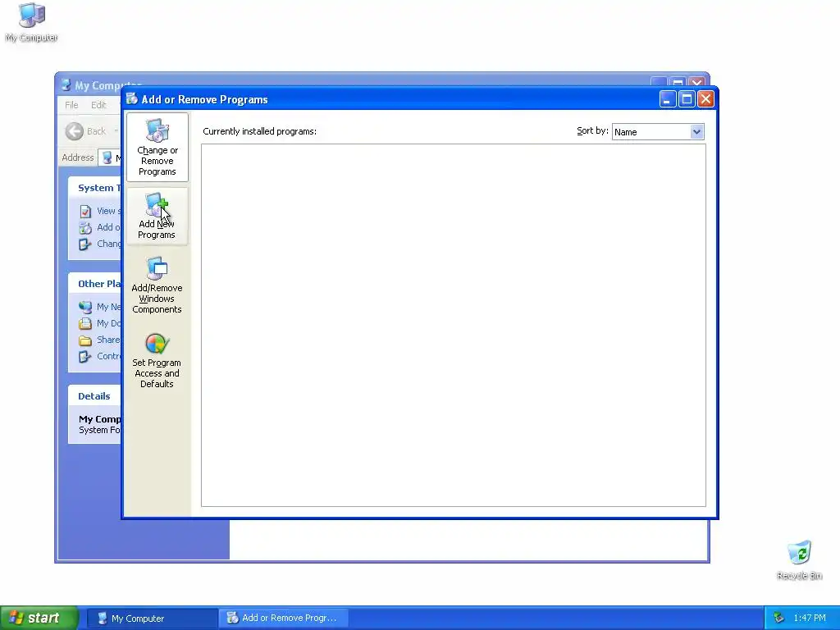Maximize Add or Remove Programs window
The image size is (840, 630).
(687, 99)
